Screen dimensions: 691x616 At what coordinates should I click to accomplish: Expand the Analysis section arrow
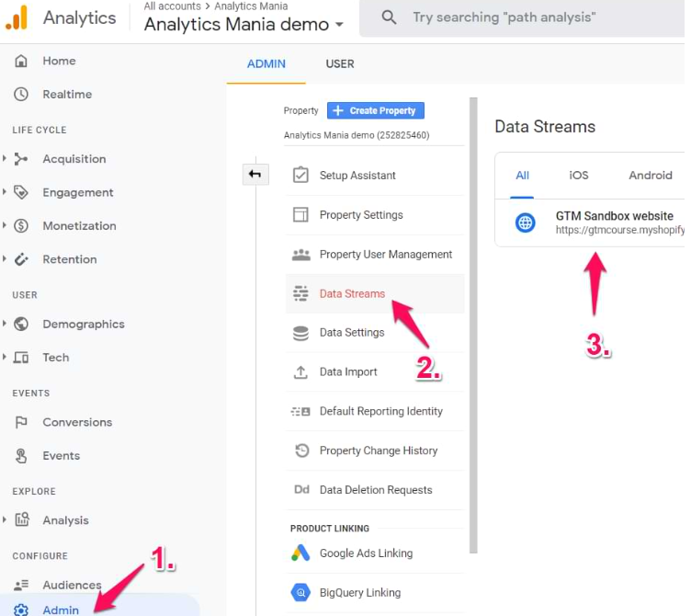[5, 519]
